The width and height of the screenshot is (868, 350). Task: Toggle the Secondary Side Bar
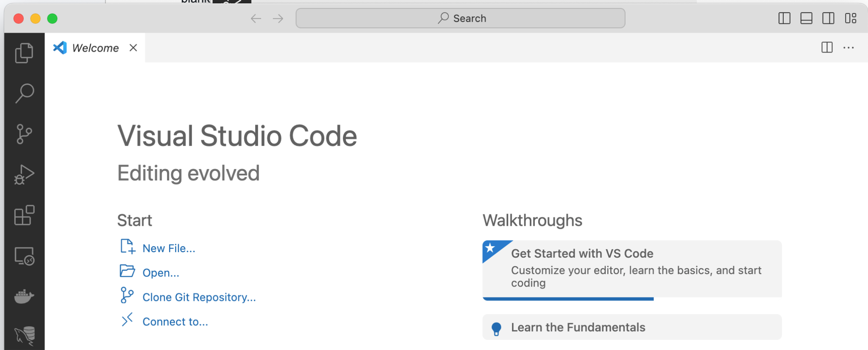click(828, 18)
